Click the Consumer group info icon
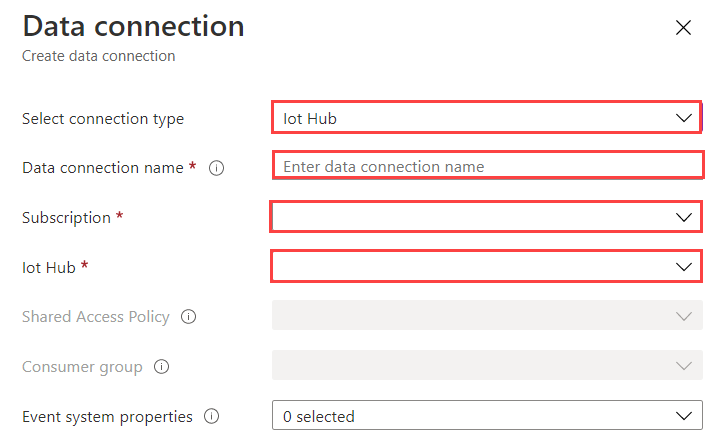Screen dimensions: 728x444 point(161,367)
